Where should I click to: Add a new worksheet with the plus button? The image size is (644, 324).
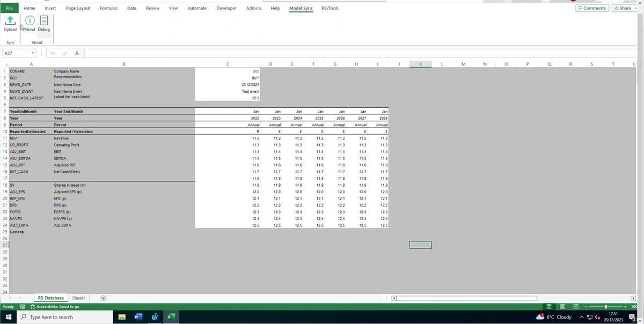click(x=103, y=298)
